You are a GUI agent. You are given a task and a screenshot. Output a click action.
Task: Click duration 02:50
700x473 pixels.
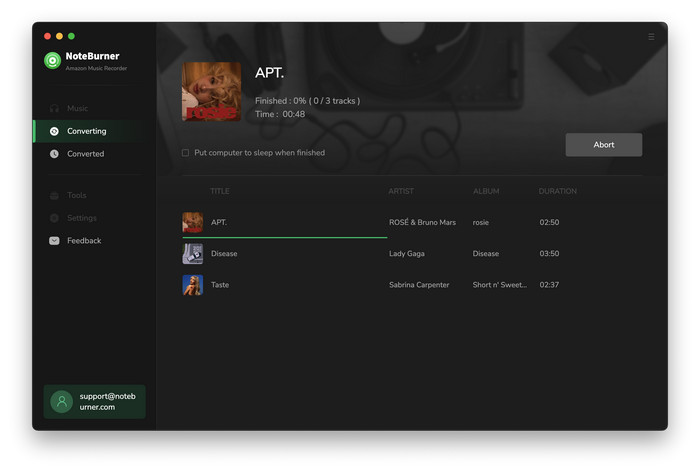pyautogui.click(x=549, y=222)
